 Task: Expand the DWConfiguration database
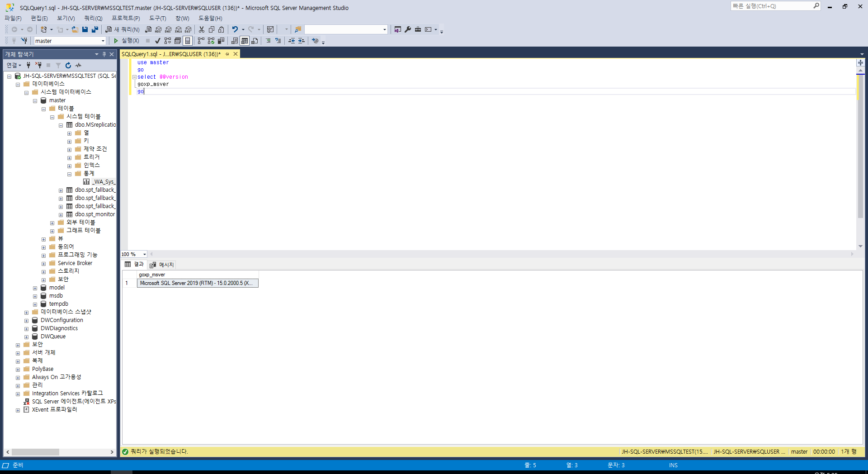point(26,321)
